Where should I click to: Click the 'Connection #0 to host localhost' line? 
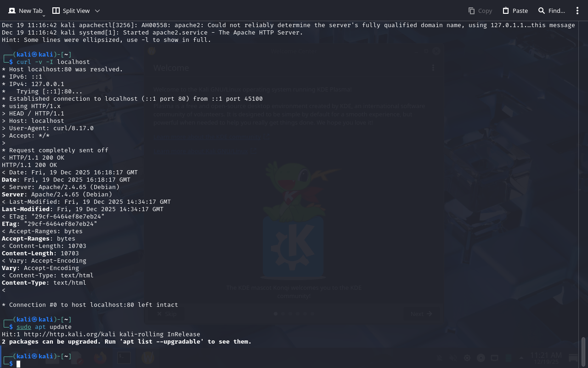tap(90, 305)
